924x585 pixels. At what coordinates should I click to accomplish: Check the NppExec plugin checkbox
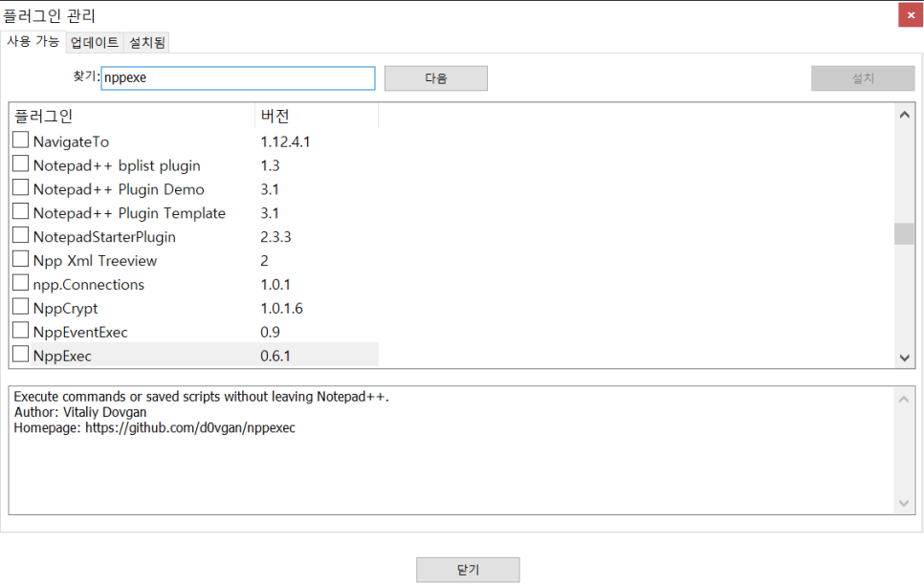coord(21,354)
